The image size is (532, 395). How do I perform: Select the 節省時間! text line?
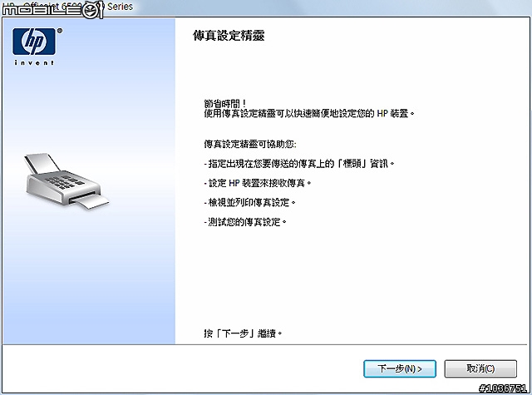[x=225, y=103]
